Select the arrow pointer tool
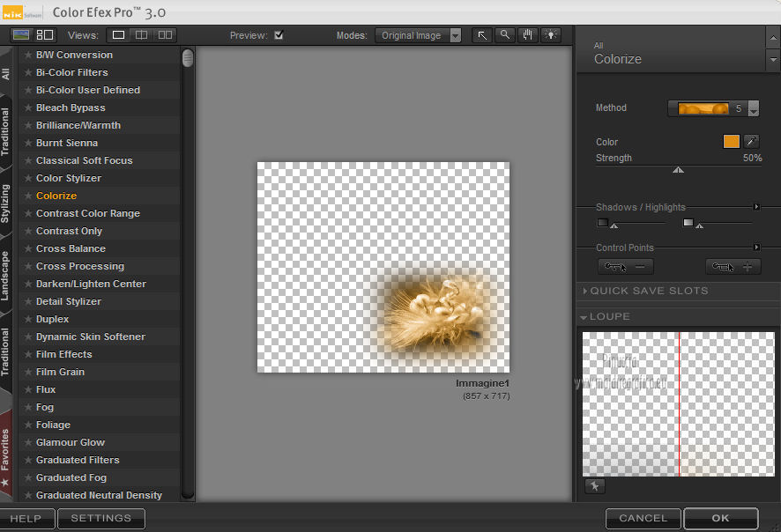 click(x=482, y=35)
